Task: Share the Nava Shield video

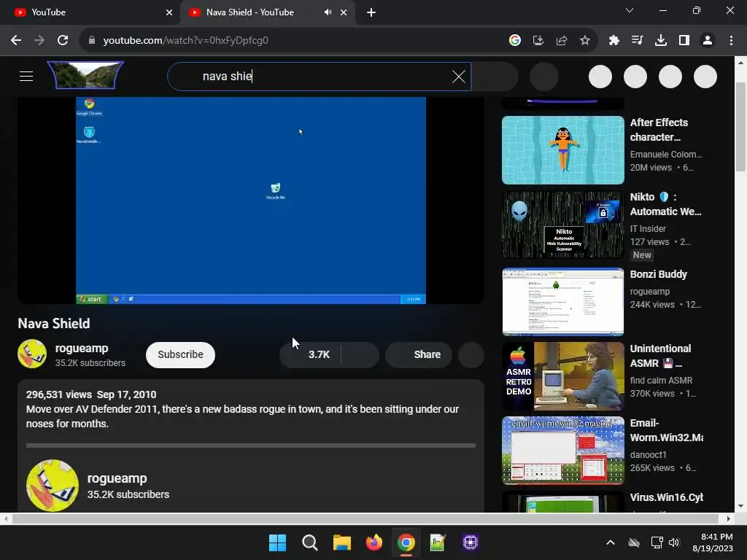Action: point(419,355)
